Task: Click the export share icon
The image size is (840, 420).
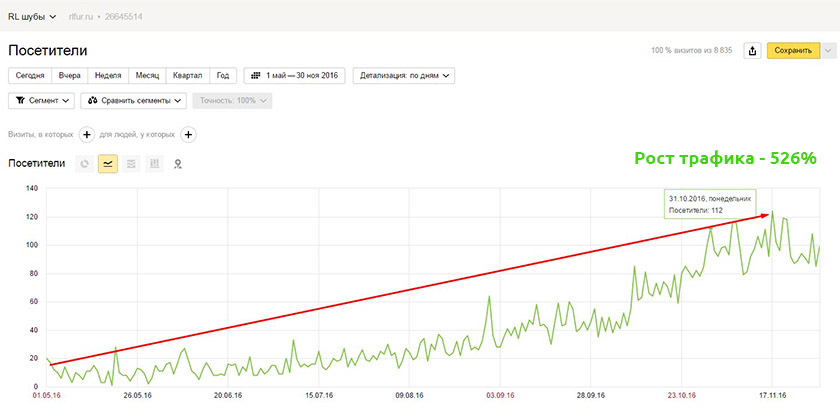Action: click(752, 51)
